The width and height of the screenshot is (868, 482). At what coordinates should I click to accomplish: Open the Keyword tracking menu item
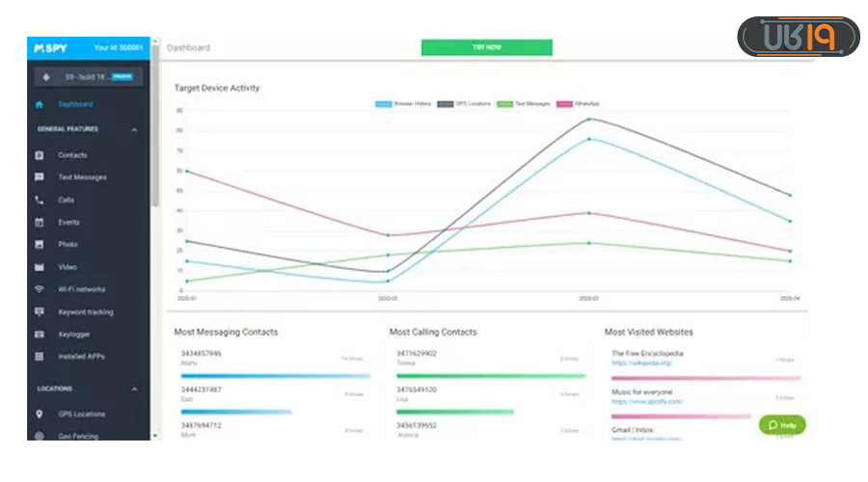tap(86, 312)
